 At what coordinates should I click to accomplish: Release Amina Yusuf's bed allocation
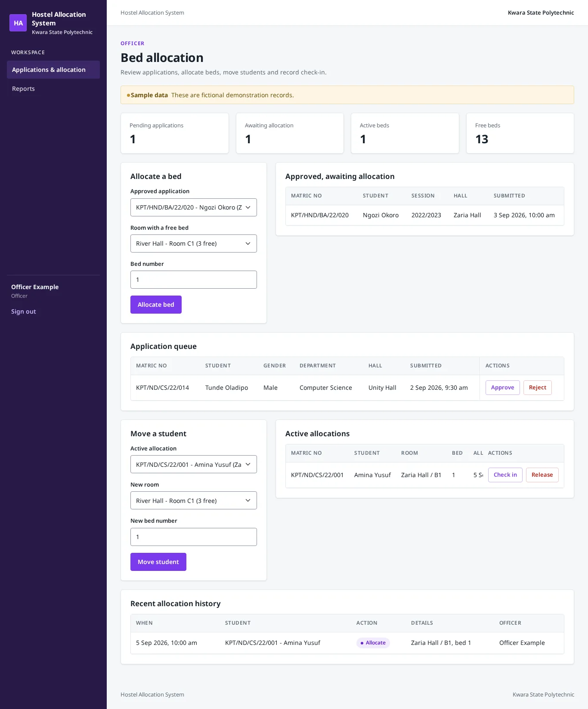(542, 475)
